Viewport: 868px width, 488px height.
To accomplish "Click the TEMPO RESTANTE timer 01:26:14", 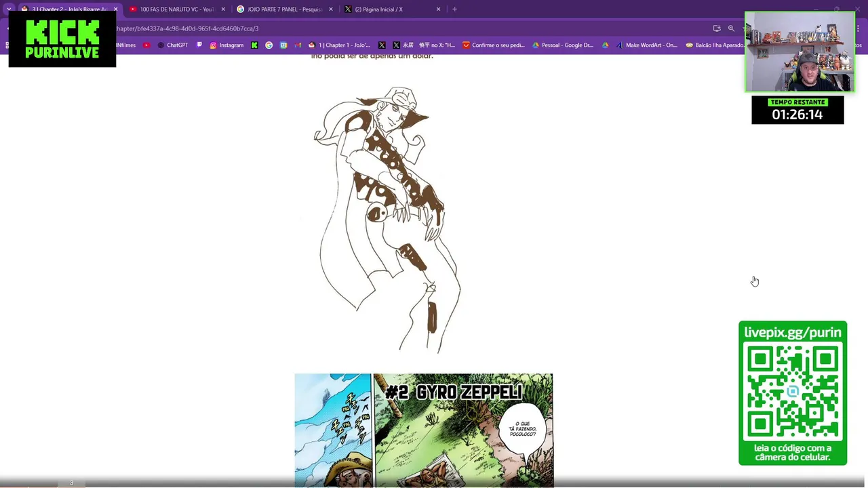I will click(x=797, y=110).
